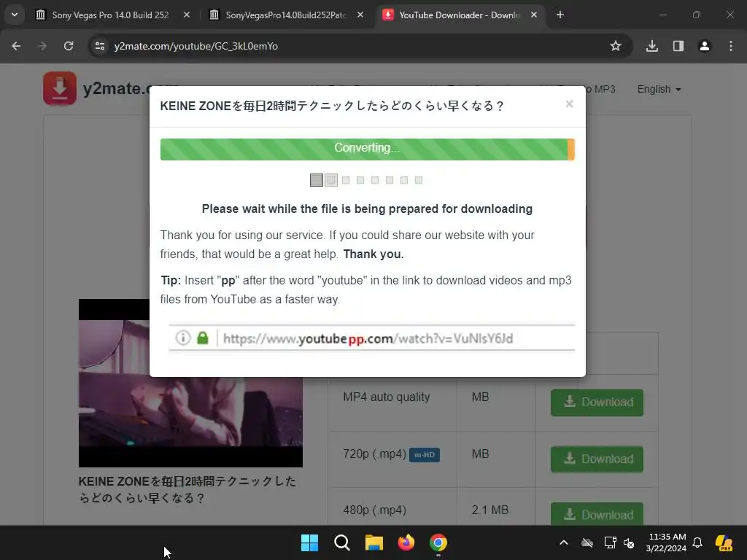Download the MP4 auto quality file
Image resolution: width=747 pixels, height=560 pixels.
pyautogui.click(x=597, y=402)
